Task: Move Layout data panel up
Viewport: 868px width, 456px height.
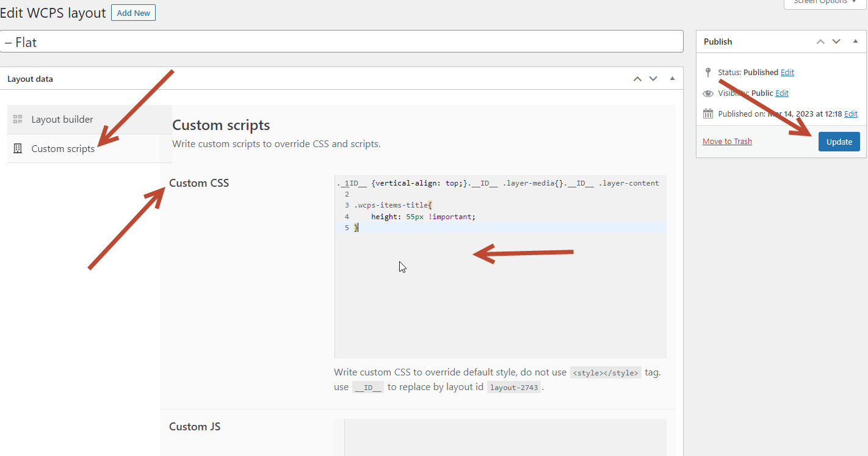Action: 637,79
